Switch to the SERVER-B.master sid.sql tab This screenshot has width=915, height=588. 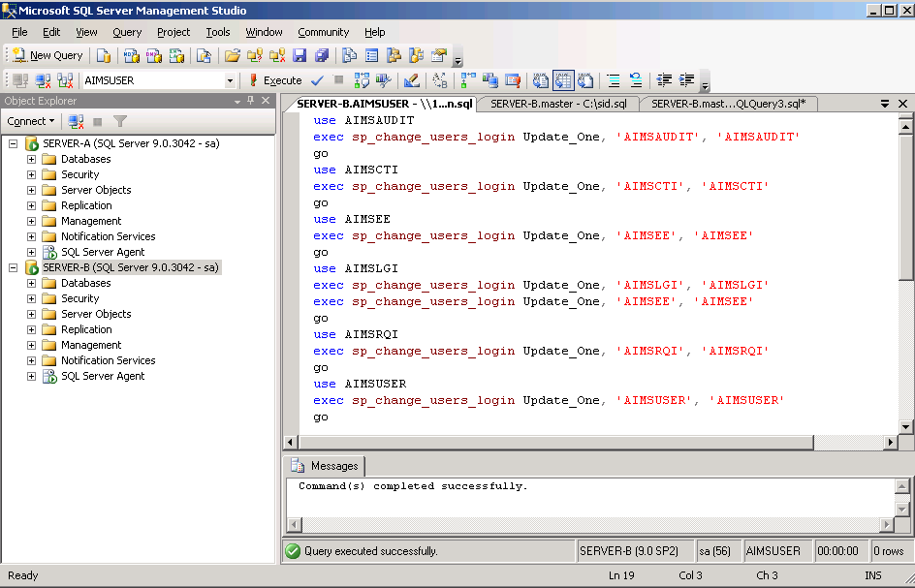pos(558,104)
